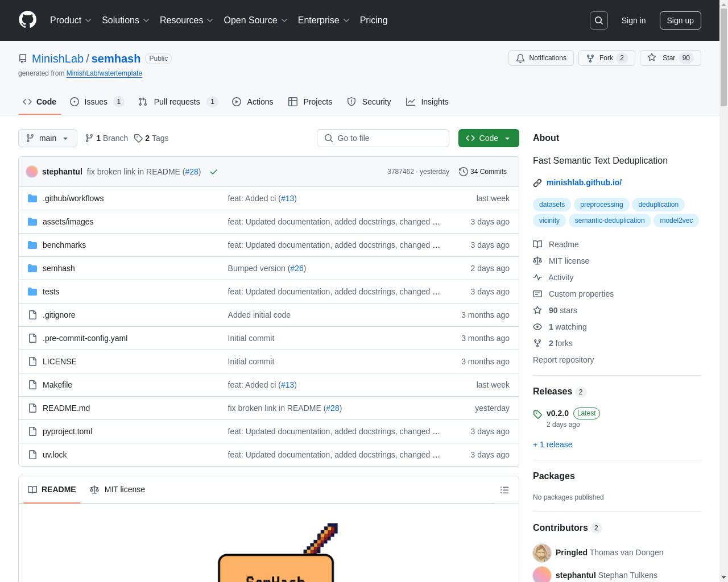Click the .gitignore file icon

pyautogui.click(x=32, y=315)
